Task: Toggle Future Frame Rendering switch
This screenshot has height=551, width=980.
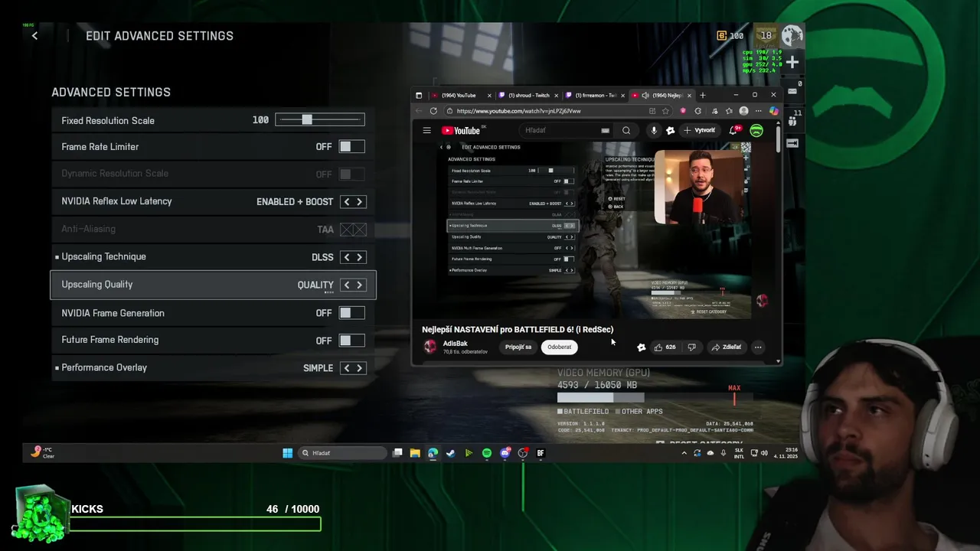Action: coord(352,341)
